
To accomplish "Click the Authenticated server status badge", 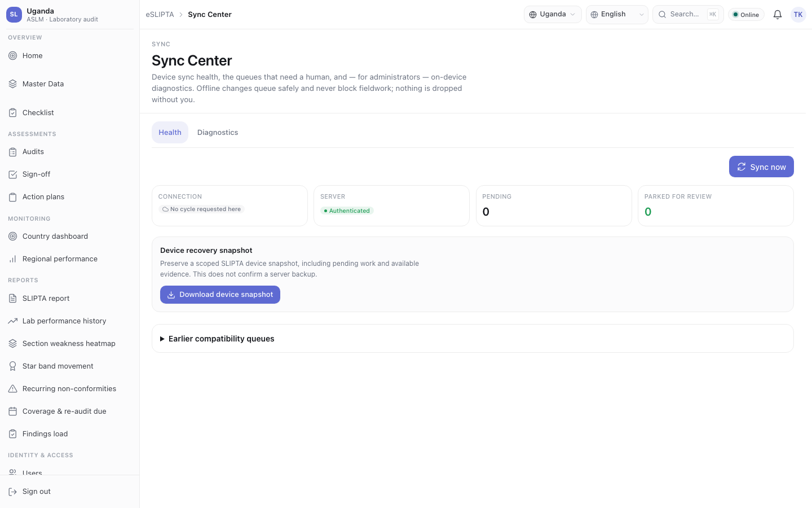I will click(347, 211).
